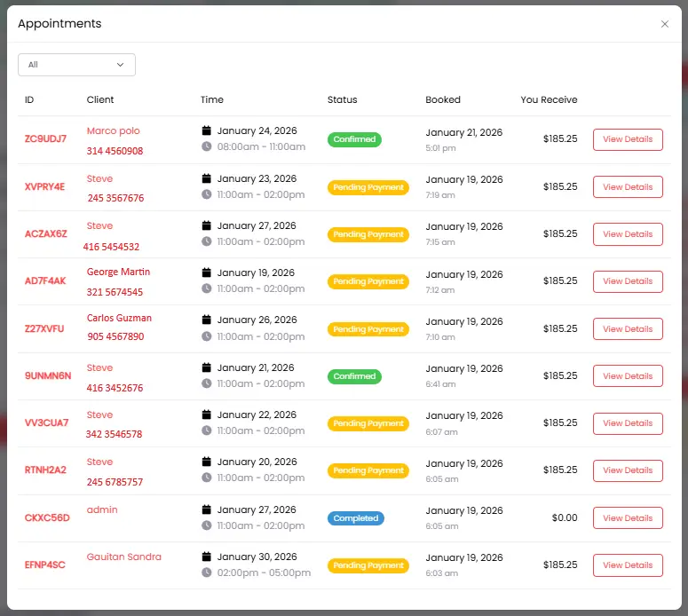Open View Details for EFNP4SC
Screen dimensions: 688x616
(628, 565)
